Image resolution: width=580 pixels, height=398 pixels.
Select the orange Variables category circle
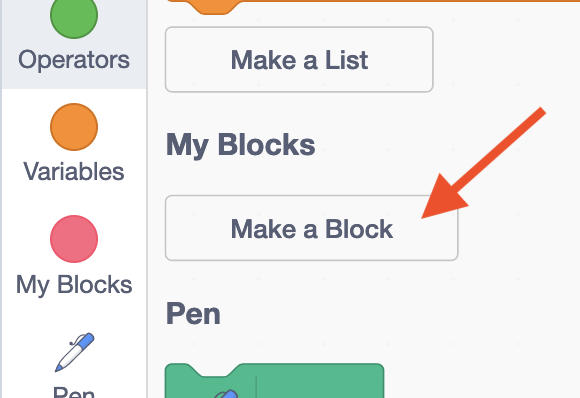click(74, 127)
